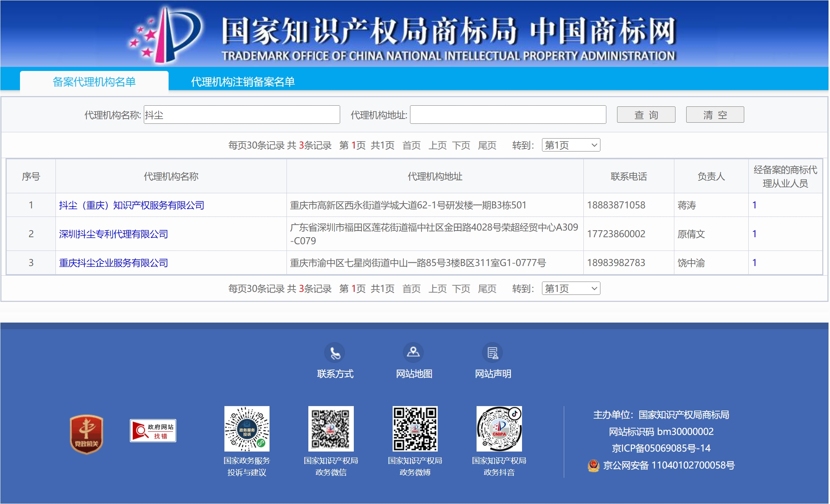Viewport: 830px width, 504px height.
Task: Click the 查询 search button
Action: 646,115
